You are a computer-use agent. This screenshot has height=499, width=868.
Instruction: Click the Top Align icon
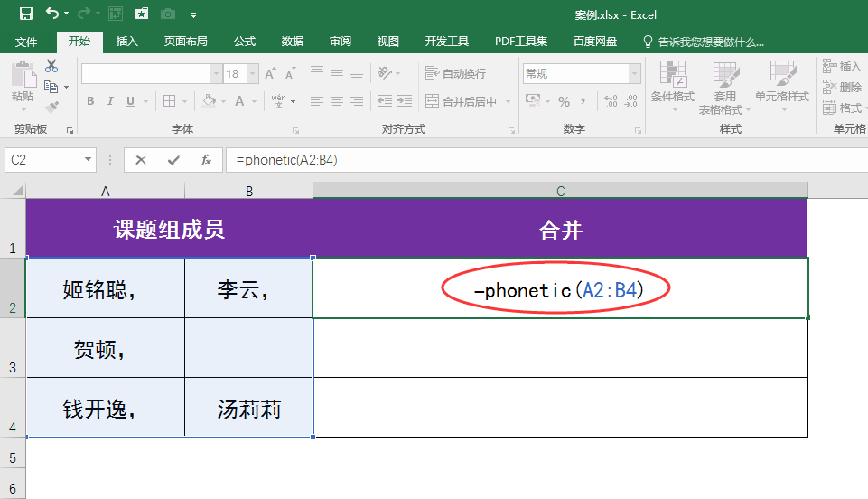[x=317, y=70]
